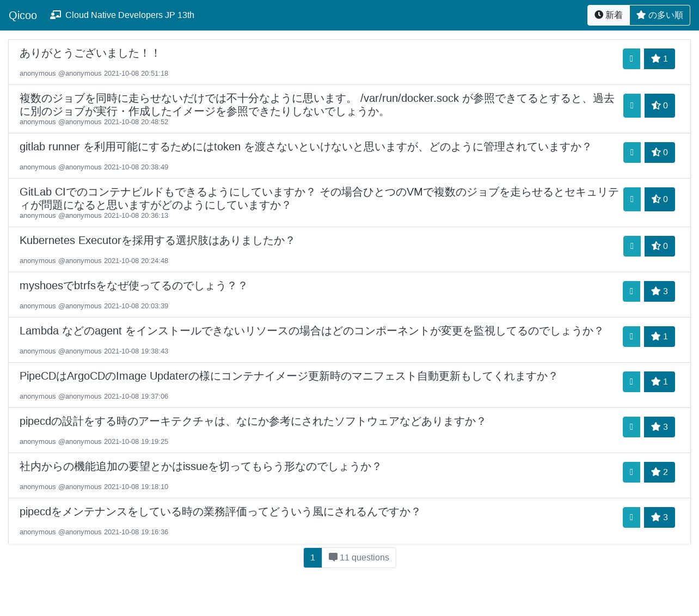Star the pipecd architecture design question
The image size is (699, 616).
tap(659, 427)
